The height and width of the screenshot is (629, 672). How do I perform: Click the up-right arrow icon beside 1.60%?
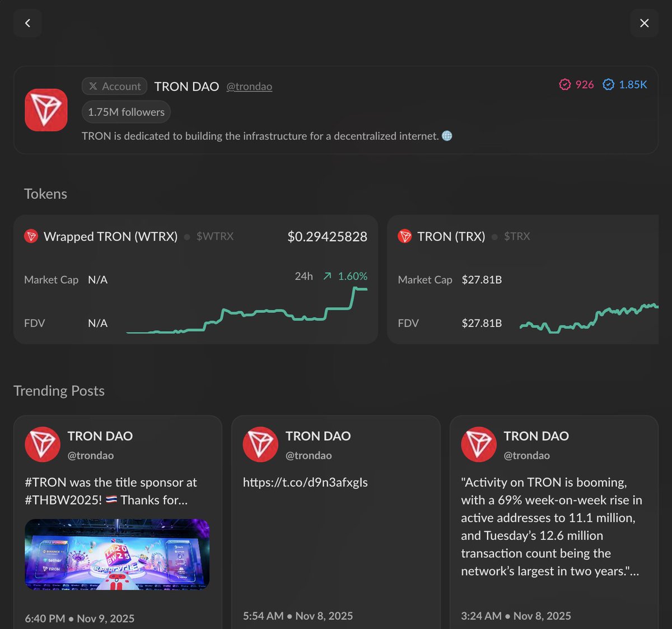(328, 276)
